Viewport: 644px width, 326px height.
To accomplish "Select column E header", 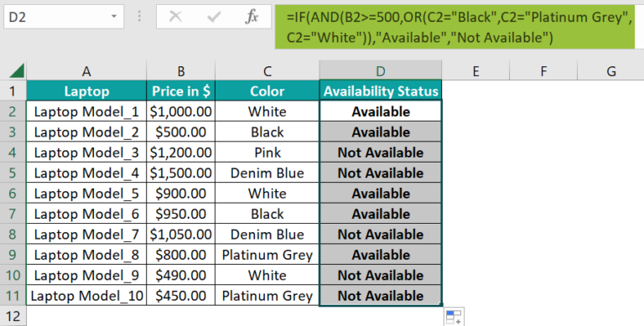I will point(475,71).
